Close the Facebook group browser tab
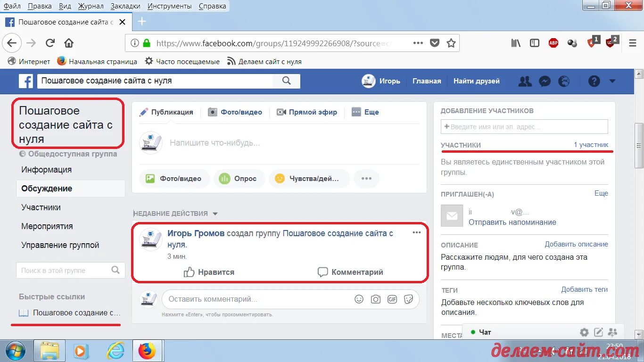The height and width of the screenshot is (362, 644). [122, 22]
